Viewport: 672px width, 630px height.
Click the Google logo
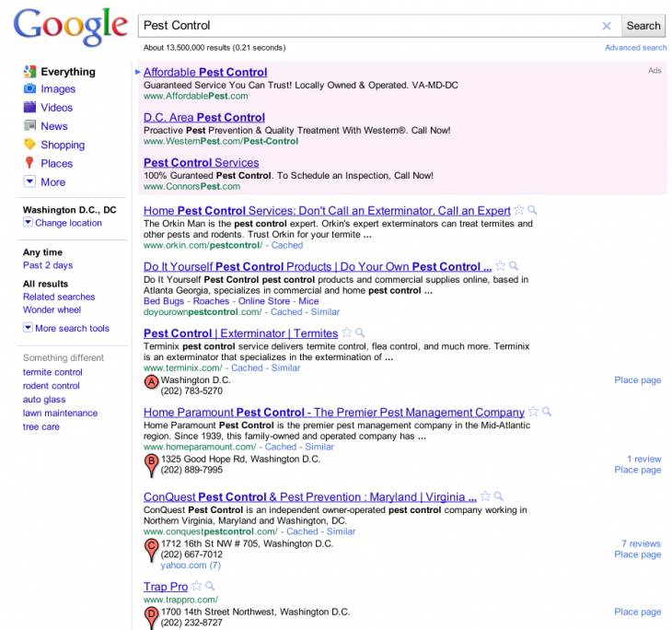(x=70, y=27)
